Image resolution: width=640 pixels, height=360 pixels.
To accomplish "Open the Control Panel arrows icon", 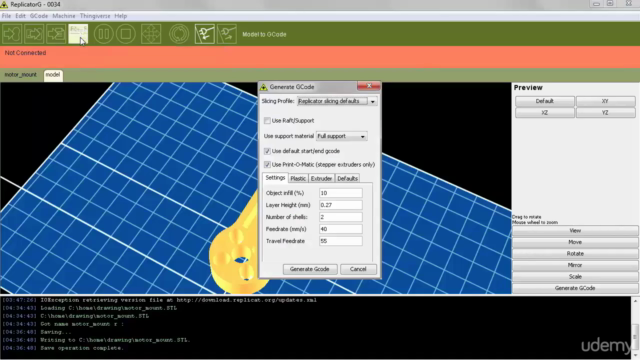I will 151,34.
